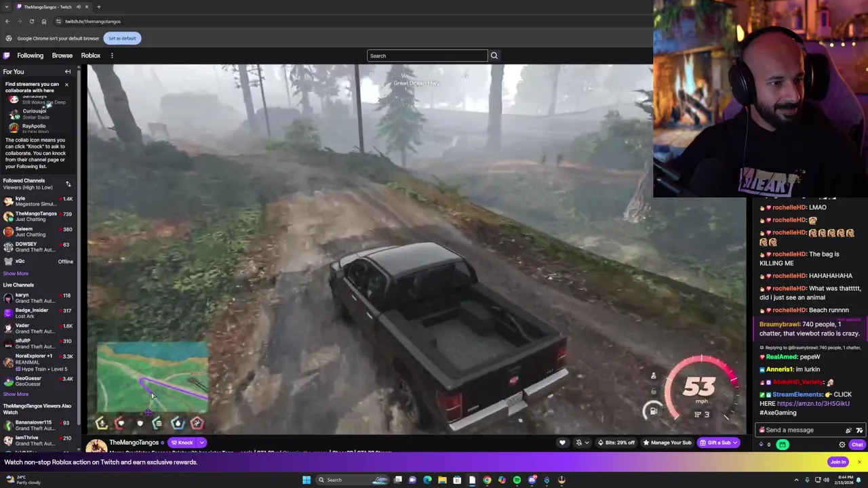868x488 pixels.
Task: Click the Twitch Search input field
Action: point(427,56)
